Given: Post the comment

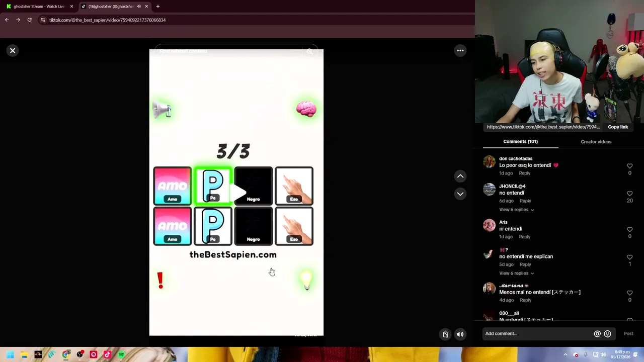Looking at the screenshot, I should point(628,334).
